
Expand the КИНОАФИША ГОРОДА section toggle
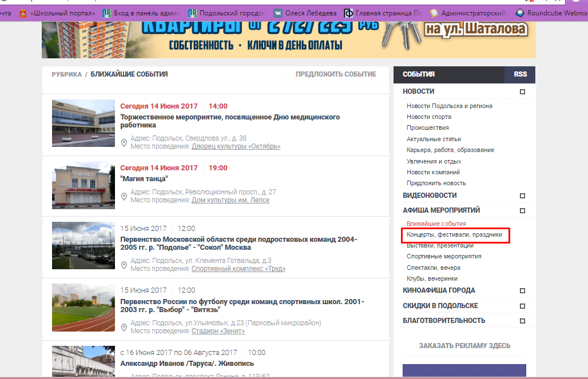[x=522, y=290]
